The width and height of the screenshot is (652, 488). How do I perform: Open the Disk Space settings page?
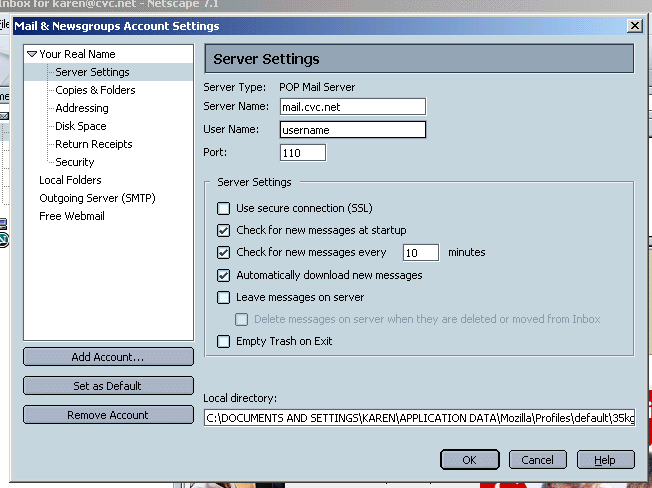click(x=81, y=126)
